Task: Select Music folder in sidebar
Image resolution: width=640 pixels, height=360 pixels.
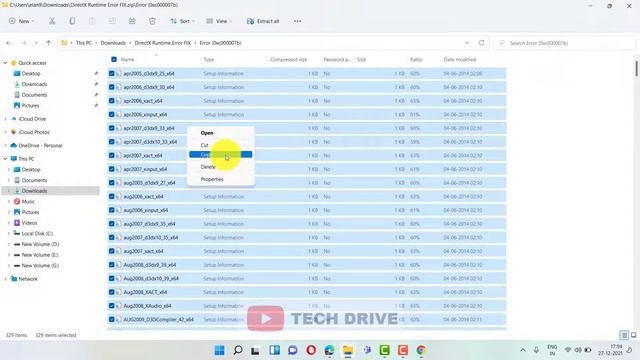Action: tap(28, 202)
